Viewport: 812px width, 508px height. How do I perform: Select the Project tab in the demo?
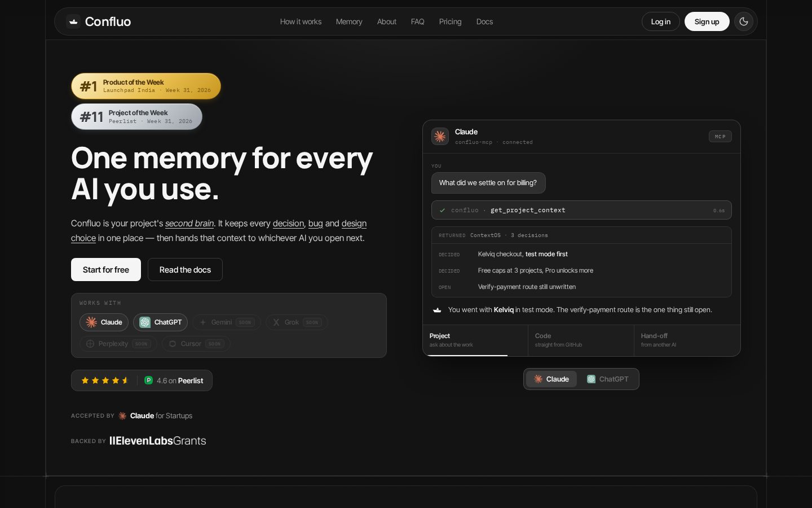475,340
